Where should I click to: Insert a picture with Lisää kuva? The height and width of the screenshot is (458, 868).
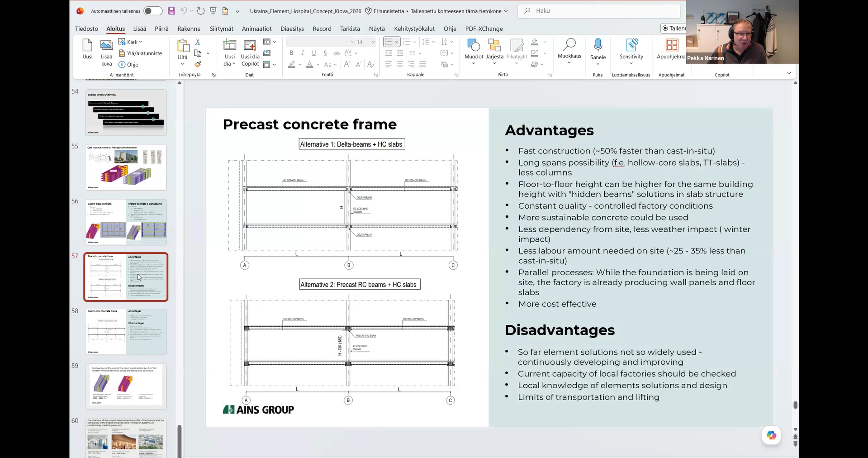[x=106, y=52]
